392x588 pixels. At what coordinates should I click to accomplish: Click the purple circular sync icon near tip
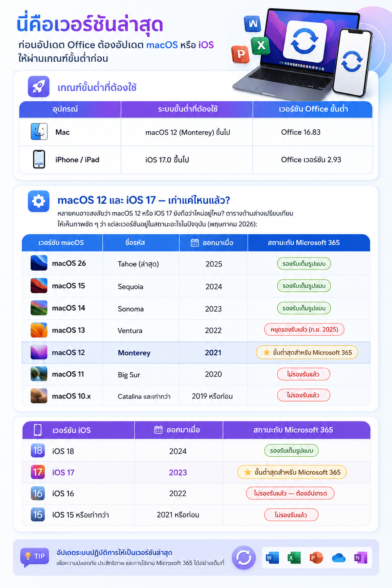coord(244,557)
